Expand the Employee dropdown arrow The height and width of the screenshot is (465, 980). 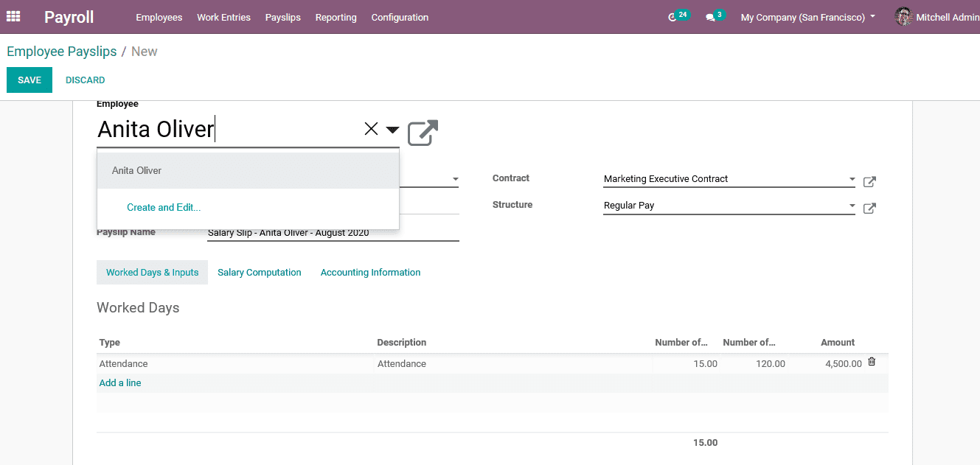point(392,130)
